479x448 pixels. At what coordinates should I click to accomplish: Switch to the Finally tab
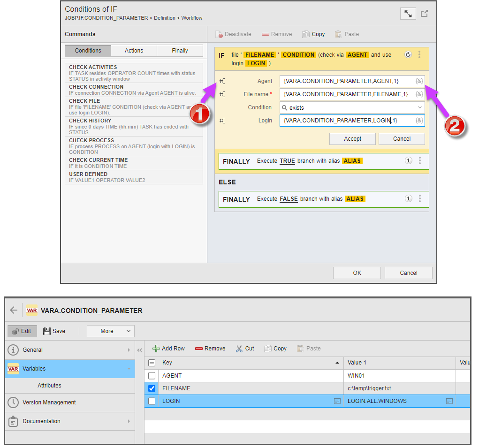pyautogui.click(x=180, y=50)
